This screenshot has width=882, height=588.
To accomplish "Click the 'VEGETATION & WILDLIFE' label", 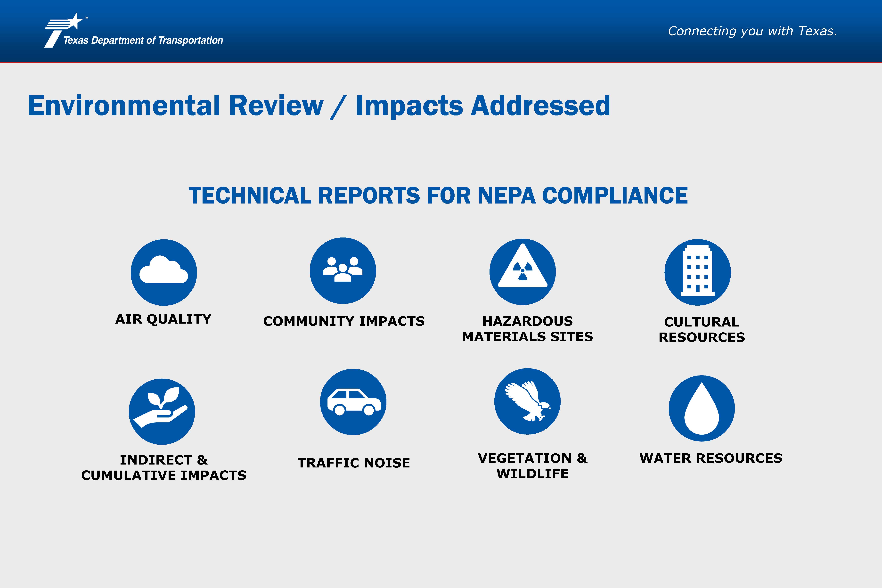I will pos(532,466).
